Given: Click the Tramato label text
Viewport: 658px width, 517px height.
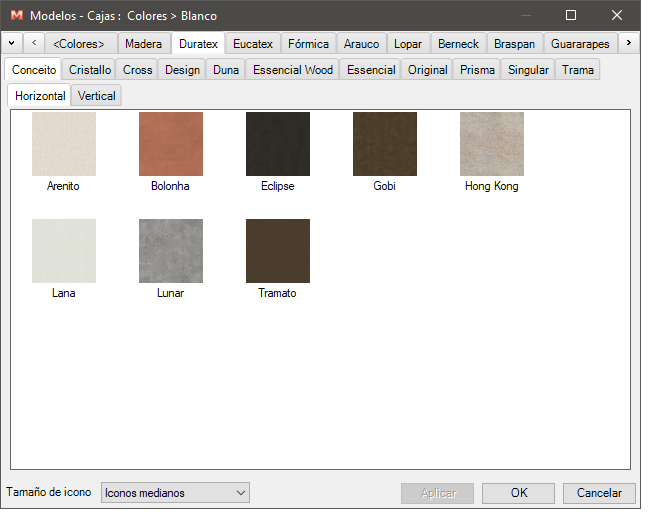Looking at the screenshot, I should click(x=277, y=293).
